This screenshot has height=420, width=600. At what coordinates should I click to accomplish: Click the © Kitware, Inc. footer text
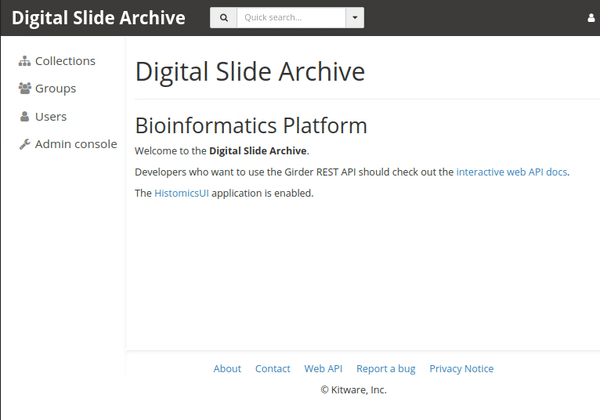coord(354,390)
